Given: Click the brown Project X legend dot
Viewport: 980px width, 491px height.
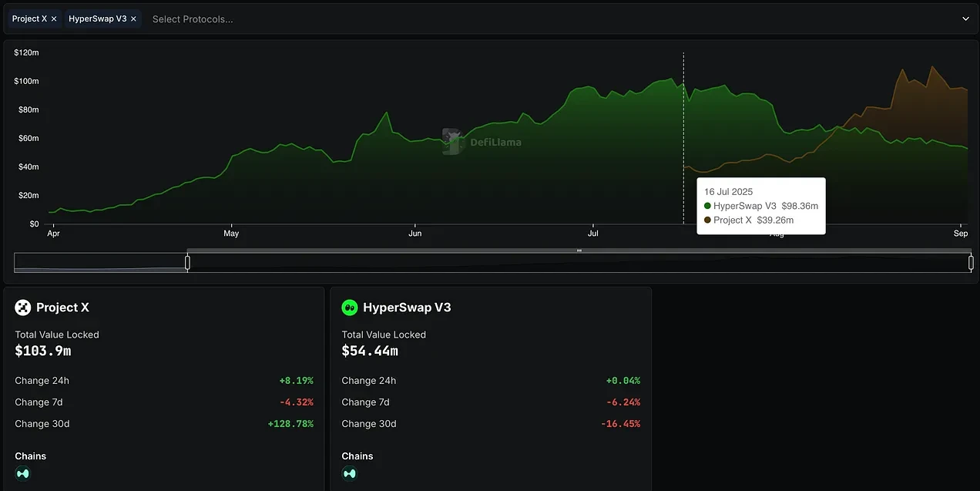Looking at the screenshot, I should coord(708,220).
